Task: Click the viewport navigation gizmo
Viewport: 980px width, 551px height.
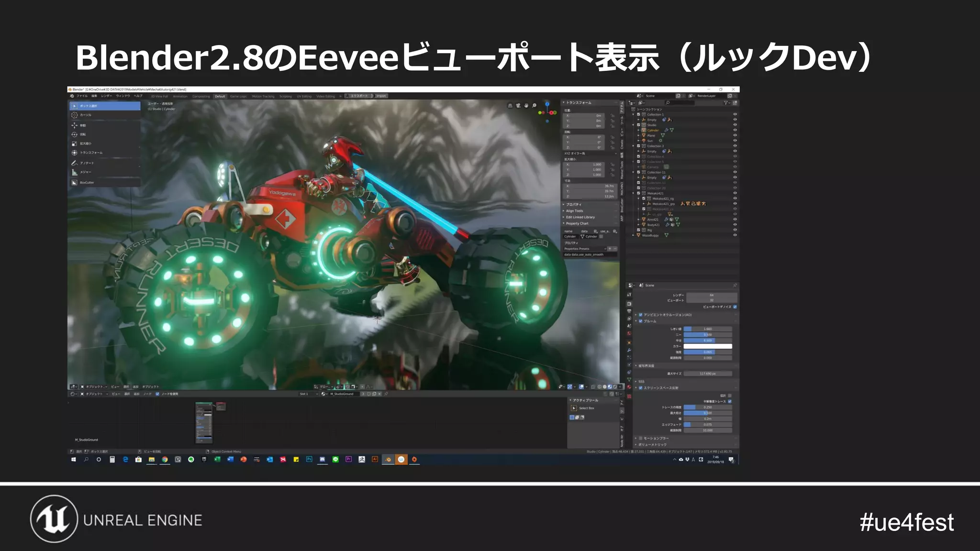Action: click(547, 111)
